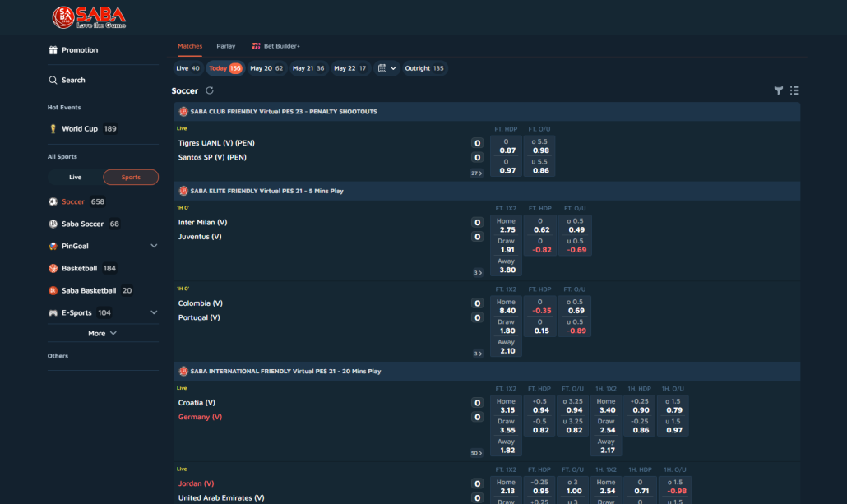The height and width of the screenshot is (504, 847).
Task: Click Saba Club Friendly league icon
Action: [183, 111]
